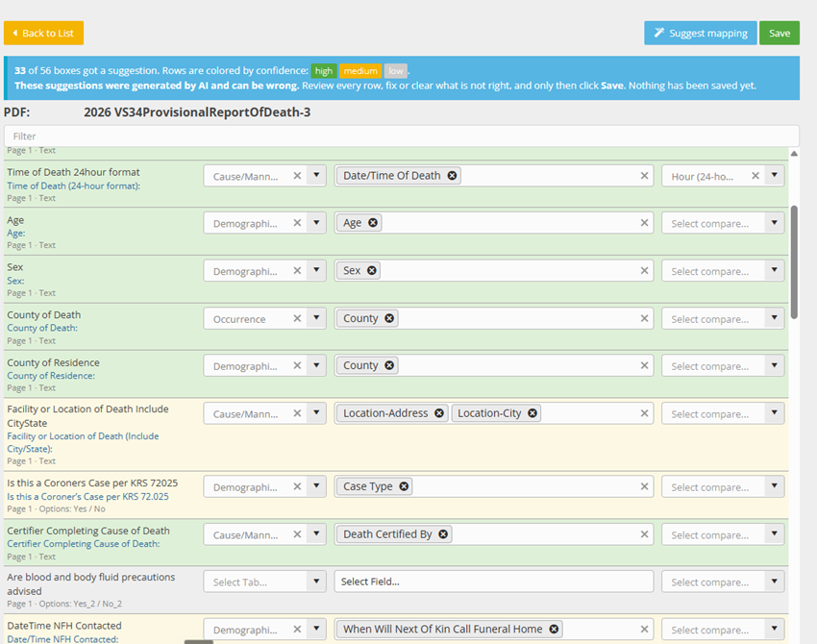Viewport: 817px width, 644px height.
Task: Clear tab selection in Coroners Case row
Action: (x=297, y=486)
